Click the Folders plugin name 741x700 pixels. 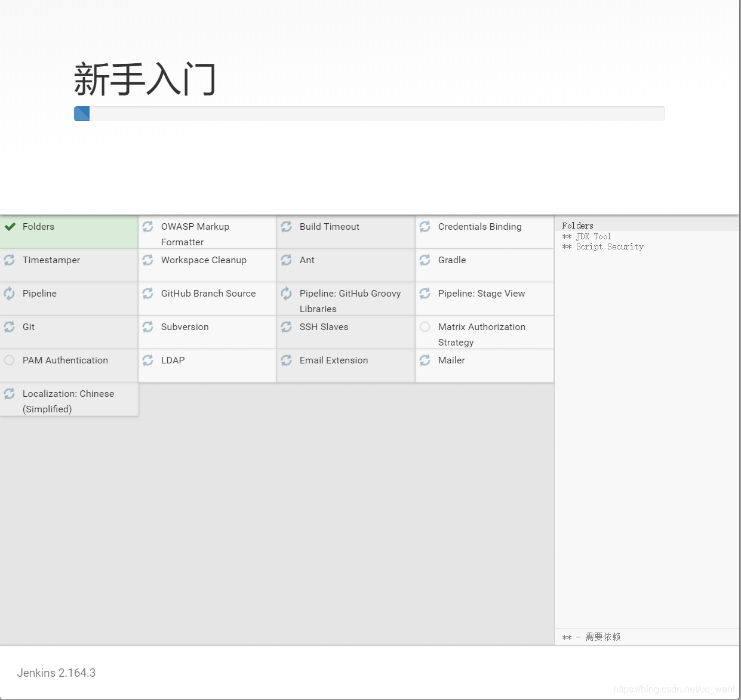pyautogui.click(x=38, y=227)
